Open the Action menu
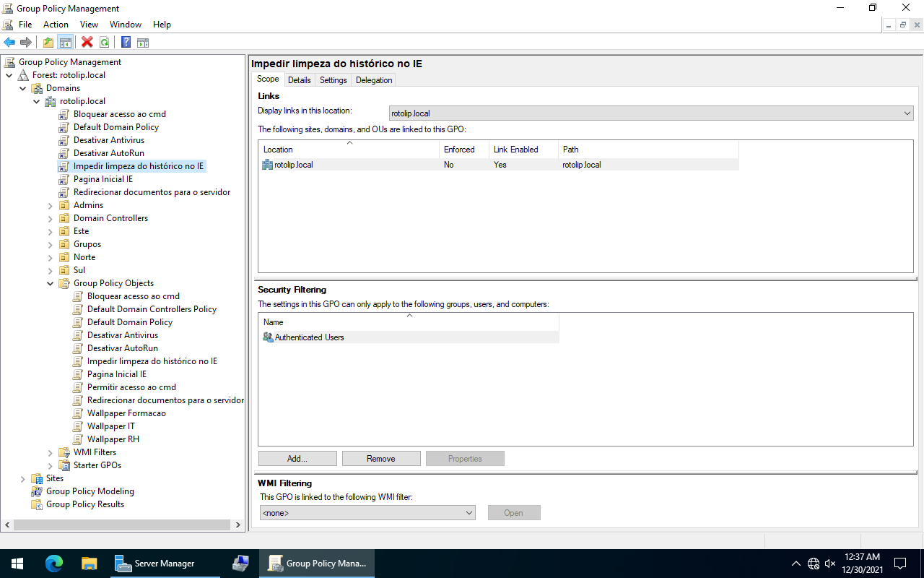The width and height of the screenshot is (924, 578). [56, 25]
